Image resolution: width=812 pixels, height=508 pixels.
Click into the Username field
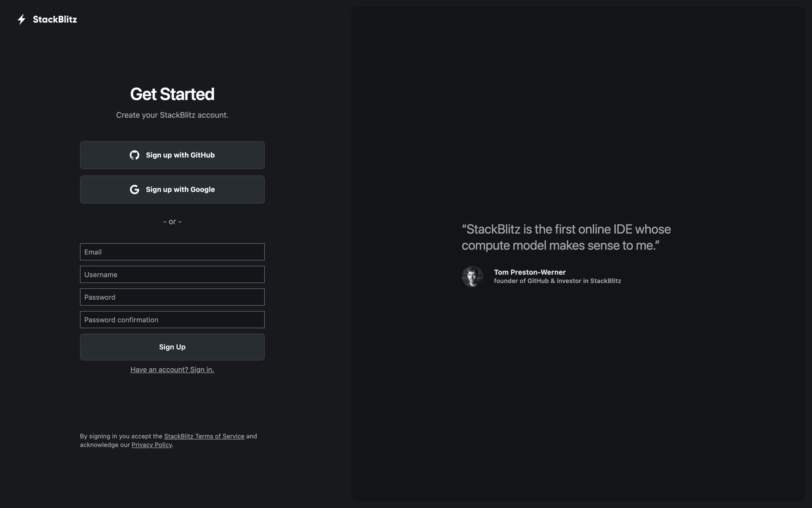172,274
